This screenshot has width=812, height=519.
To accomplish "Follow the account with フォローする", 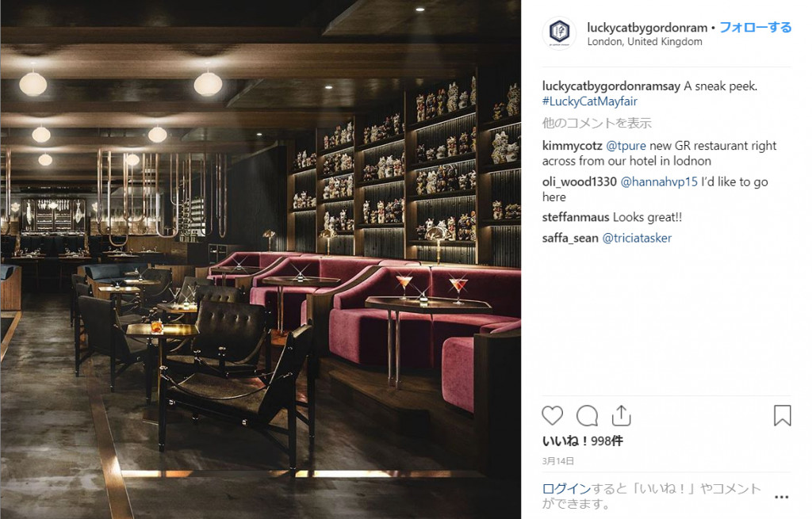I will tap(756, 28).
